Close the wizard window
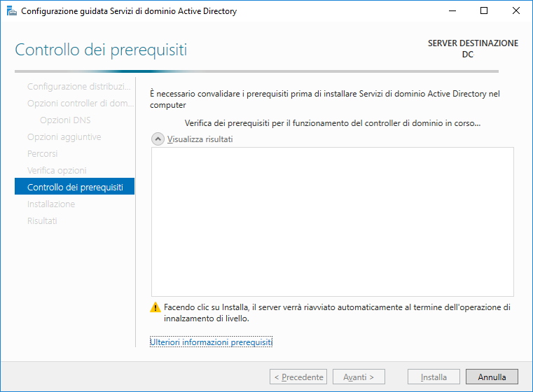This screenshot has width=533, height=392. pos(515,11)
